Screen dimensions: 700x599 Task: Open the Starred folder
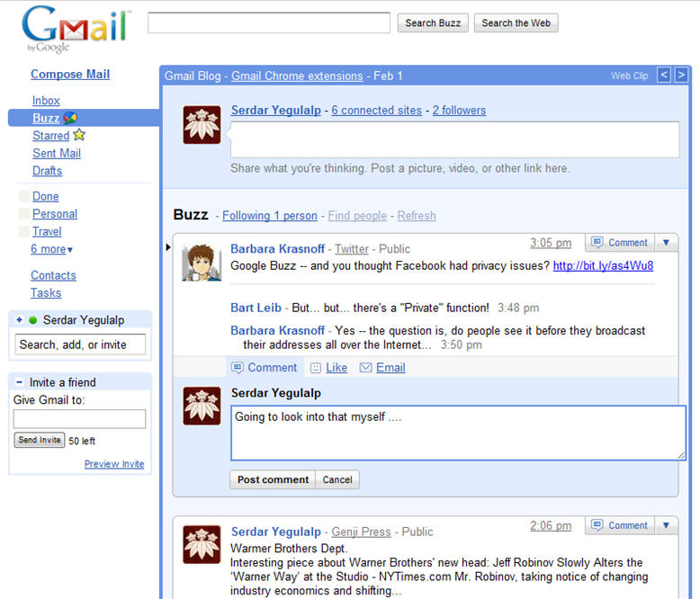(51, 135)
